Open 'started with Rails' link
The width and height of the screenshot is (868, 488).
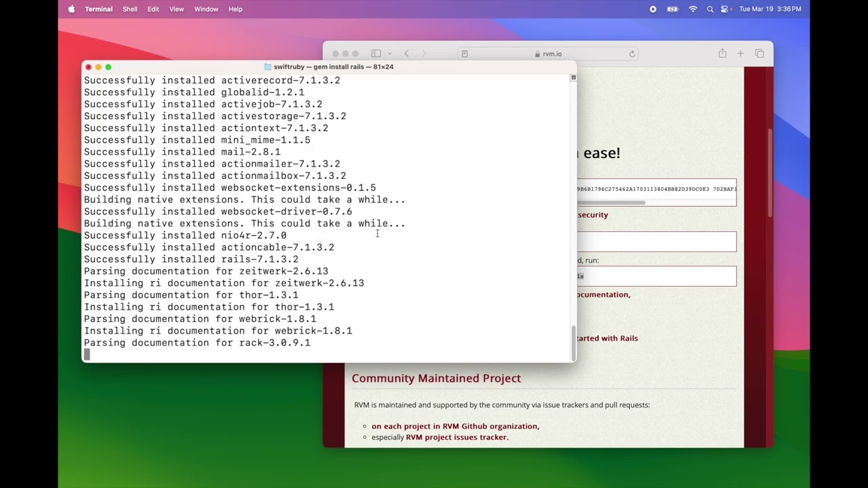pyautogui.click(x=607, y=338)
